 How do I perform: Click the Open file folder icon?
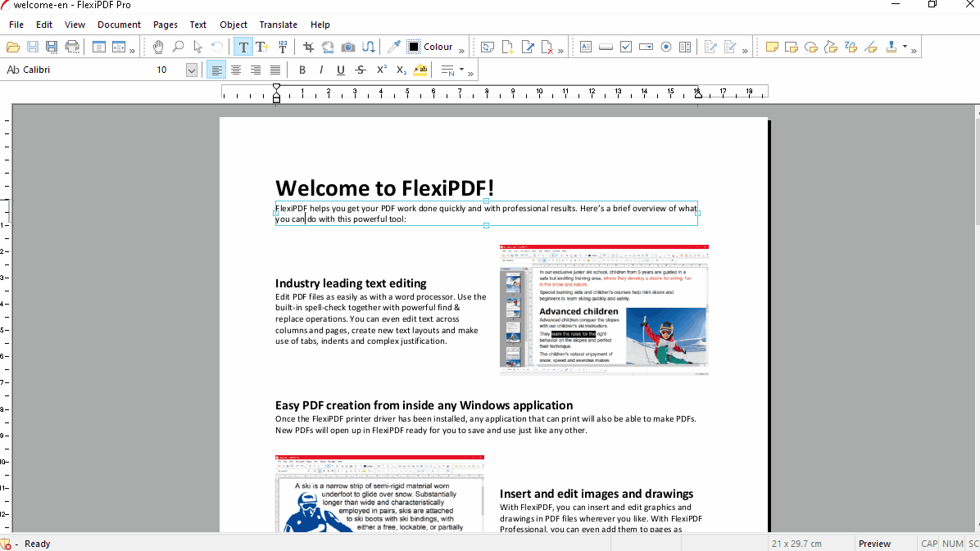coord(13,47)
